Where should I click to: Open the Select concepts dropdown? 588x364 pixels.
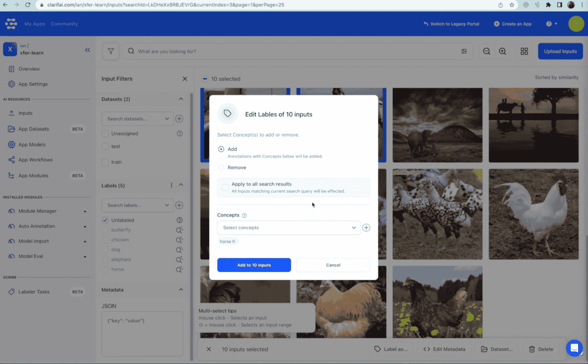289,228
